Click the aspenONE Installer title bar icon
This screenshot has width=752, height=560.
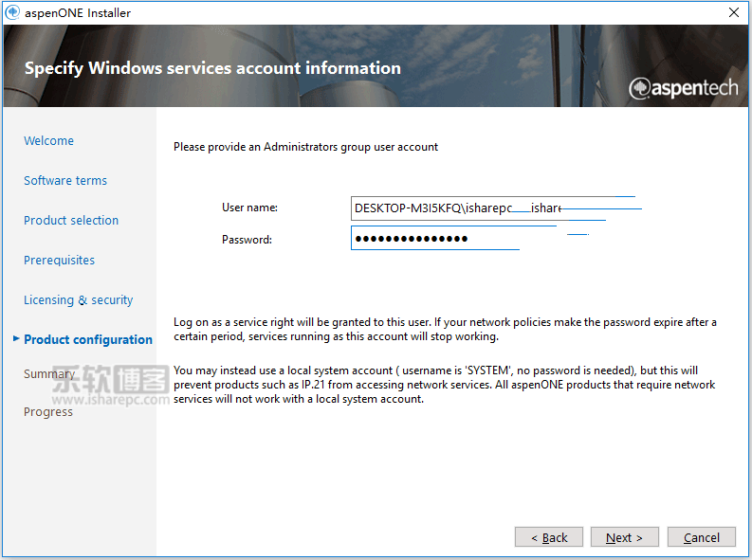tap(12, 12)
